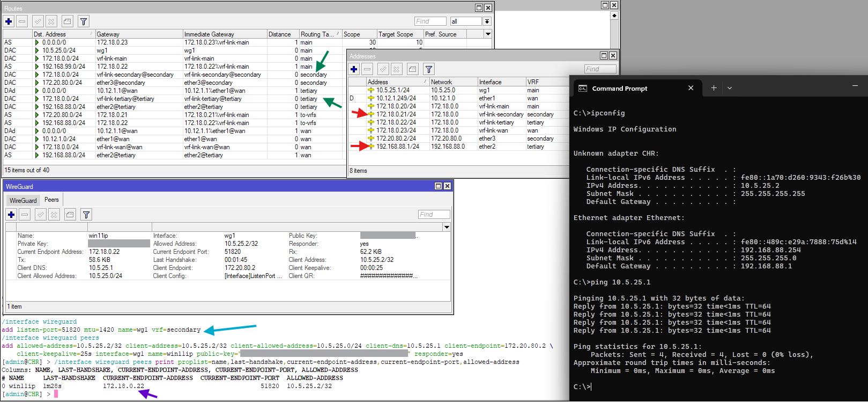This screenshot has width=868, height=402.
Task: Open comment icon in Routes toolbar
Action: [67, 21]
